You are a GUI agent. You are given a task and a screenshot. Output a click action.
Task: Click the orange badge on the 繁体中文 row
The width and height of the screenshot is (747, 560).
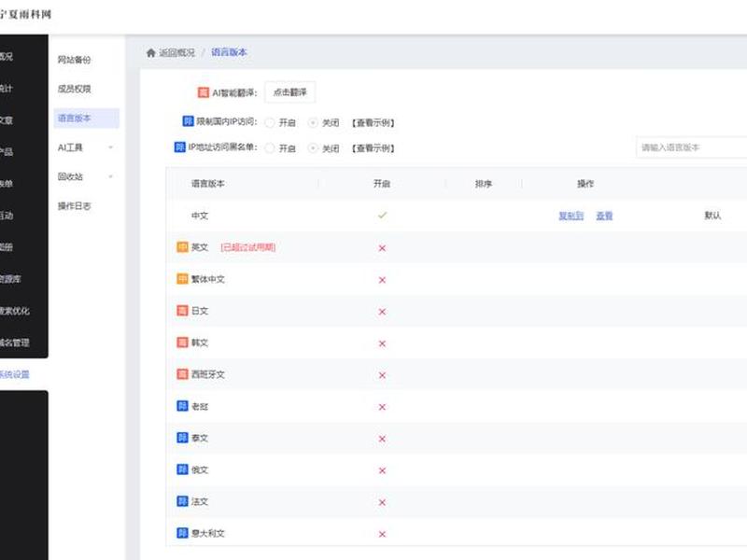pos(182,278)
